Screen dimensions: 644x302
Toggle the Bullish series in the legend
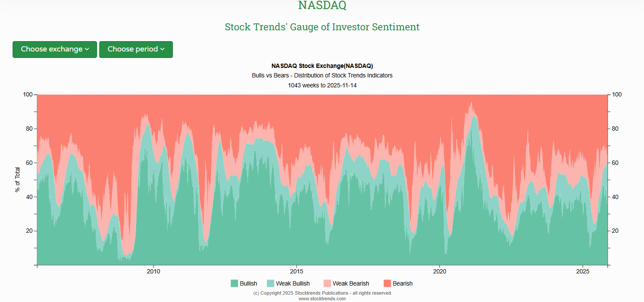(x=247, y=283)
